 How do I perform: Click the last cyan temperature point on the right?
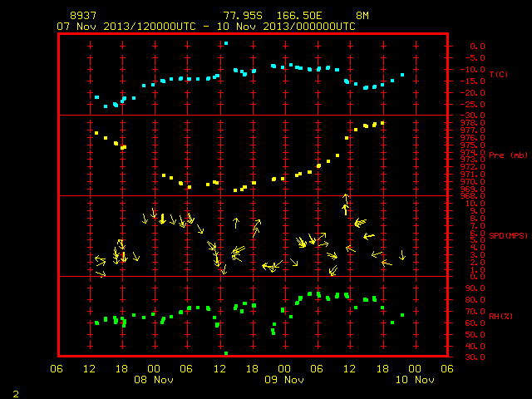402,75
